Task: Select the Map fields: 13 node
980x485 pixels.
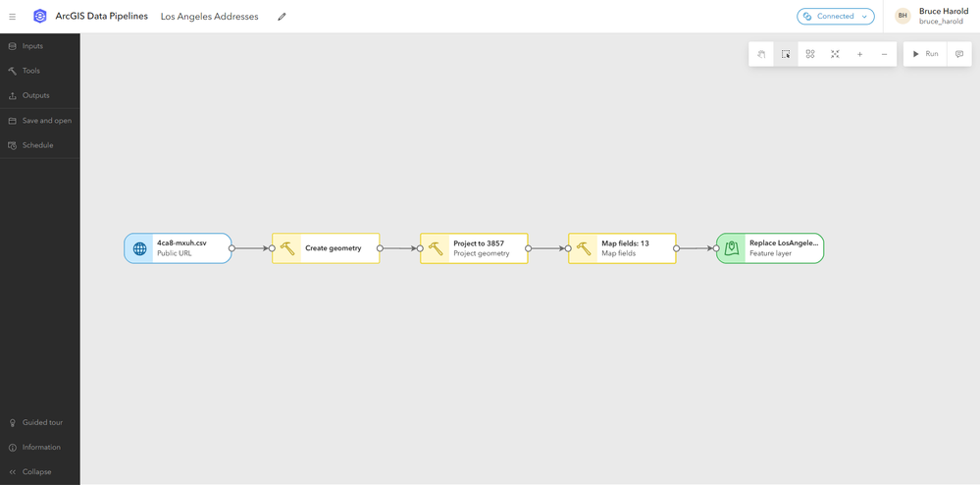Action: [622, 248]
